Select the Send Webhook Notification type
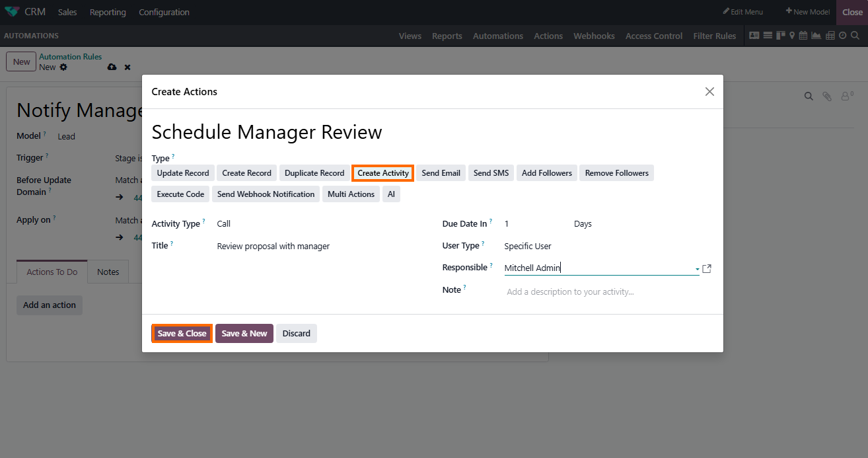Screen dimensions: 868x458 pyautogui.click(x=266, y=194)
